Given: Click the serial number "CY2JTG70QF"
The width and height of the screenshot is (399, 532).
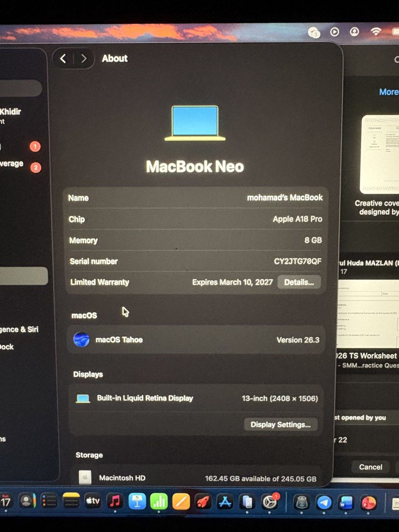Looking at the screenshot, I should click(x=298, y=261).
